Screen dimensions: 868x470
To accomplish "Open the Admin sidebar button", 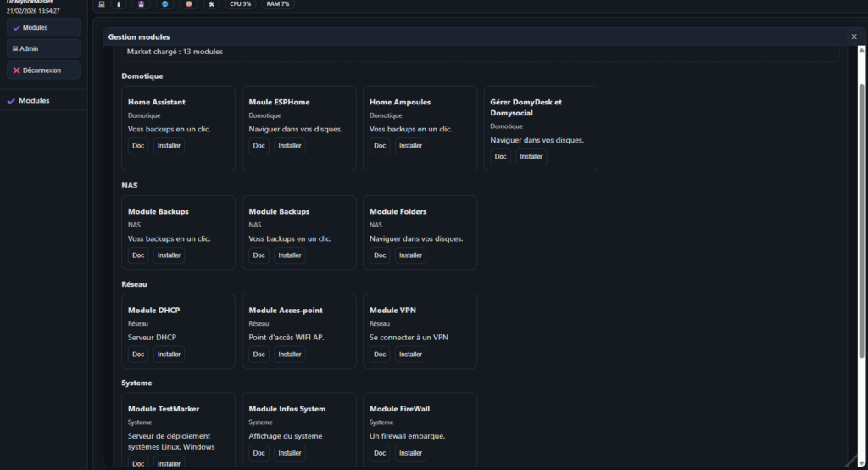I will (x=43, y=48).
